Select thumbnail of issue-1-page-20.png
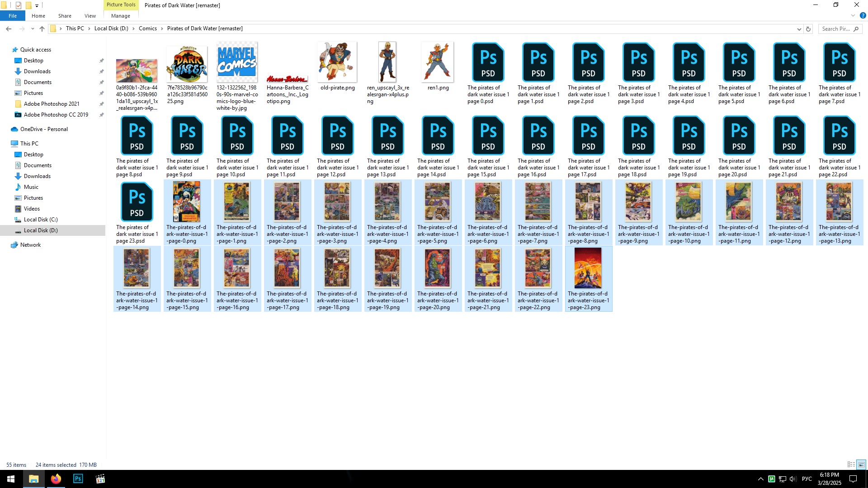 point(438,268)
